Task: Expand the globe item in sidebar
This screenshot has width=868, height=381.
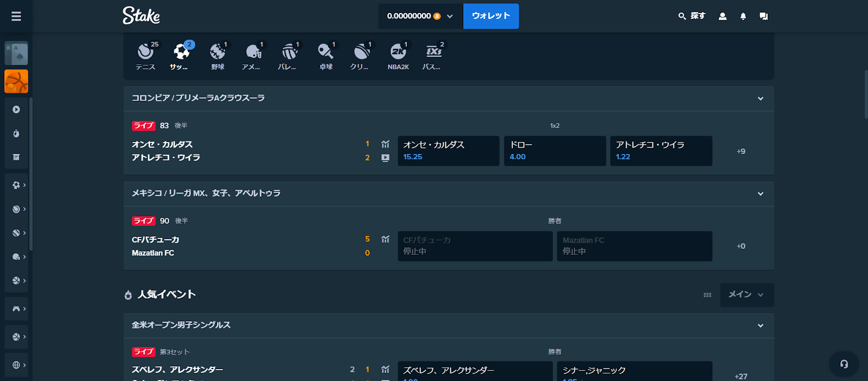Action: click(x=19, y=365)
